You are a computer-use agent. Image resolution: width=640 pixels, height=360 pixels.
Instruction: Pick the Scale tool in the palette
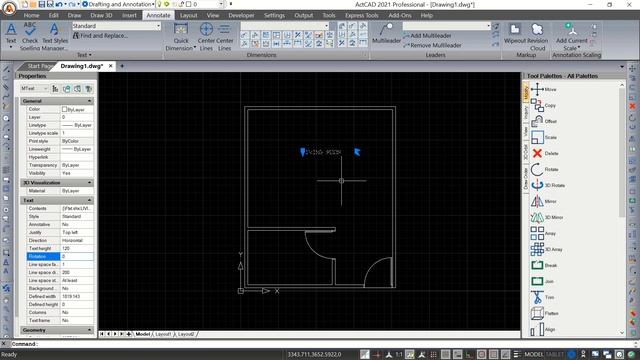[x=543, y=137]
